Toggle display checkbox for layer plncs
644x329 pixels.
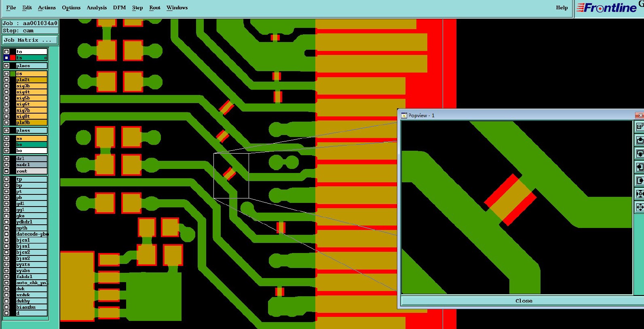coord(6,65)
